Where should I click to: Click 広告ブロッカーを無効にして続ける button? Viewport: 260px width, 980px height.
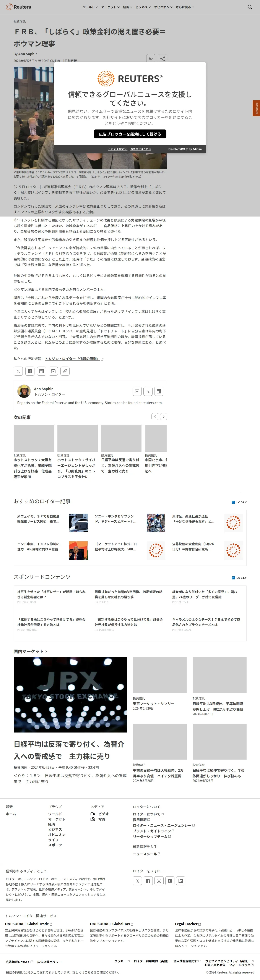[130, 134]
